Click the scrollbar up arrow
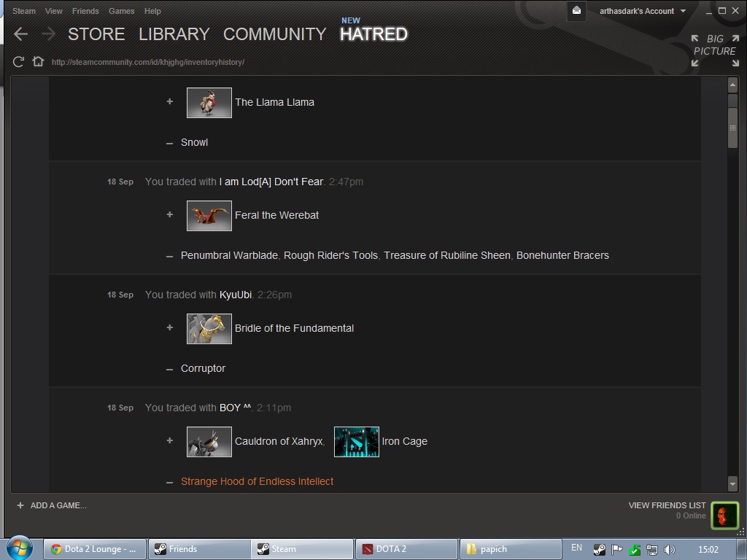Screen dimensions: 747x560 point(732,85)
